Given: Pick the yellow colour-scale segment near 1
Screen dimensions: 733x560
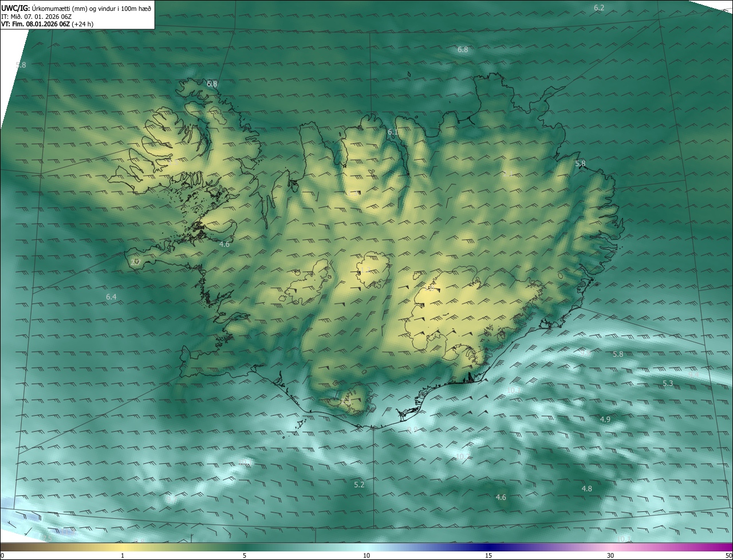Looking at the screenshot, I should pos(123,547).
